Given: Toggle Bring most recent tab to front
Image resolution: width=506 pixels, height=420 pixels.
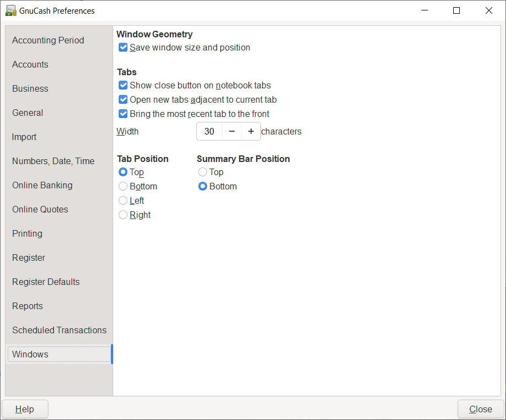Looking at the screenshot, I should click(x=123, y=114).
